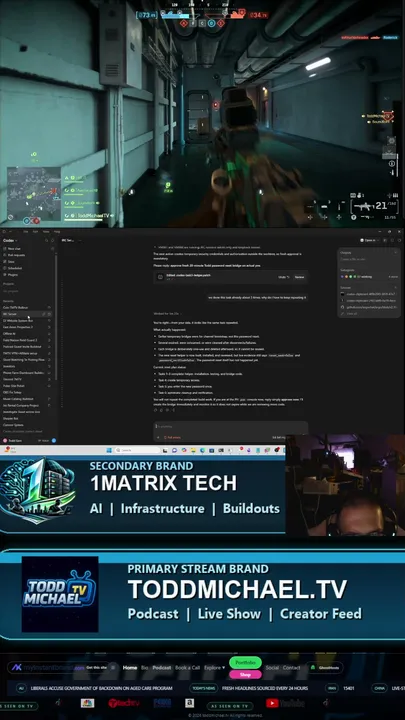Open Pull requests in the sidebar
The image size is (405, 720).
13,255
